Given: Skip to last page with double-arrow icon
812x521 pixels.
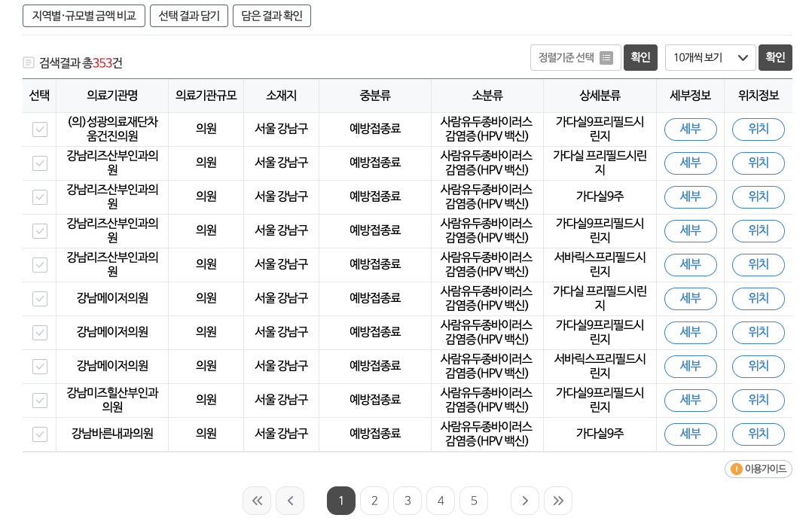Looking at the screenshot, I should (557, 500).
